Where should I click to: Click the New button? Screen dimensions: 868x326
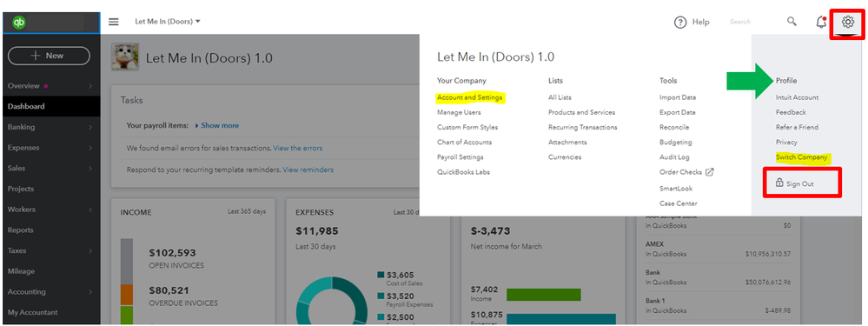point(49,56)
